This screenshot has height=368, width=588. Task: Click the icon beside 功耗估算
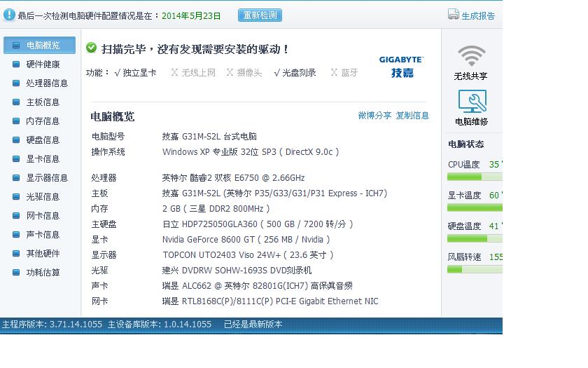click(16, 273)
